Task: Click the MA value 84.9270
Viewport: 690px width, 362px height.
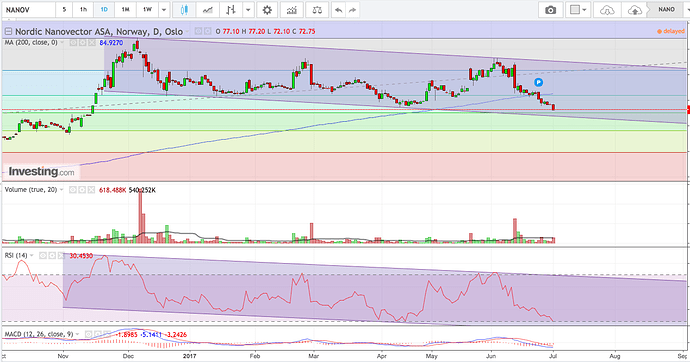Action: click(111, 43)
